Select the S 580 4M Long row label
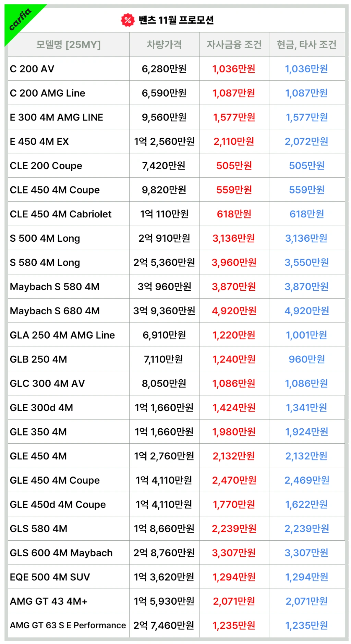Image resolution: width=351 pixels, height=644 pixels. tap(45, 263)
